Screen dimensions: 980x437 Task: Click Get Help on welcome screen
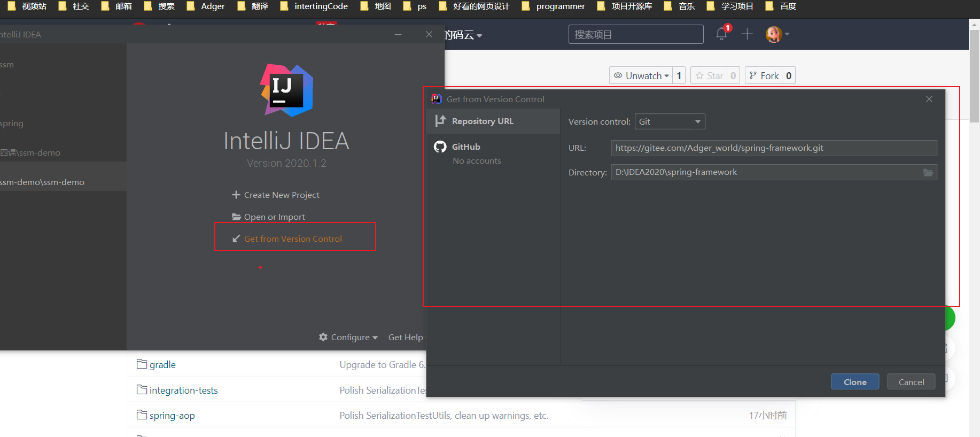tap(406, 337)
